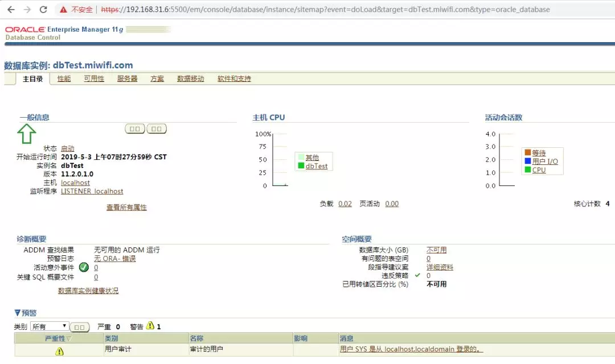Open the 用户 I/O legend link
The image size is (615, 364).
pos(545,162)
